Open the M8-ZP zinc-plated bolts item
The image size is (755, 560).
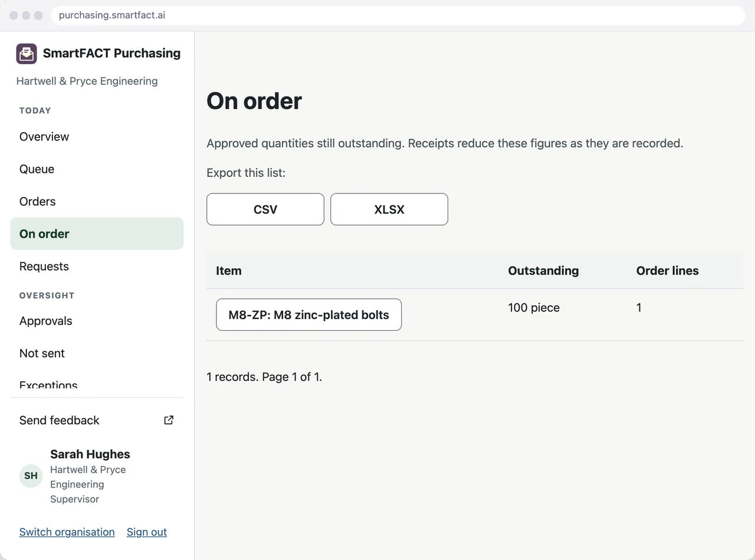[308, 315]
